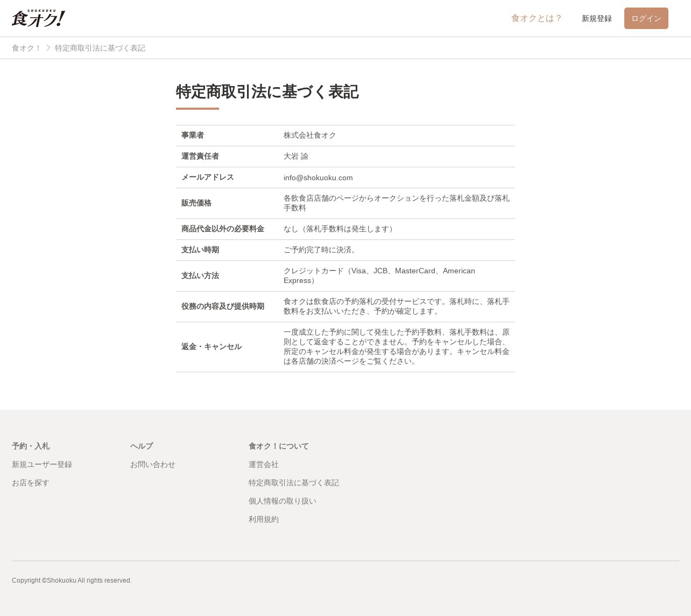Click the page heading 特定商取引法に基づく表記

click(267, 92)
